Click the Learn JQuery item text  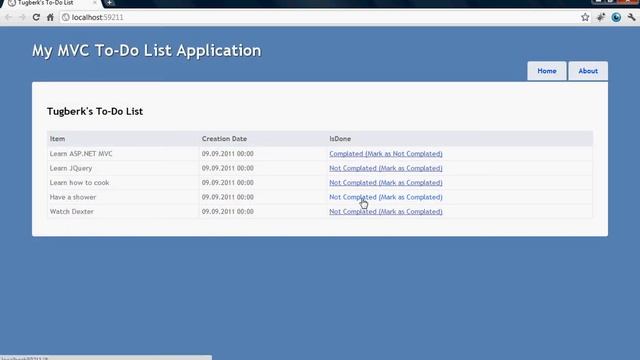[71, 168]
